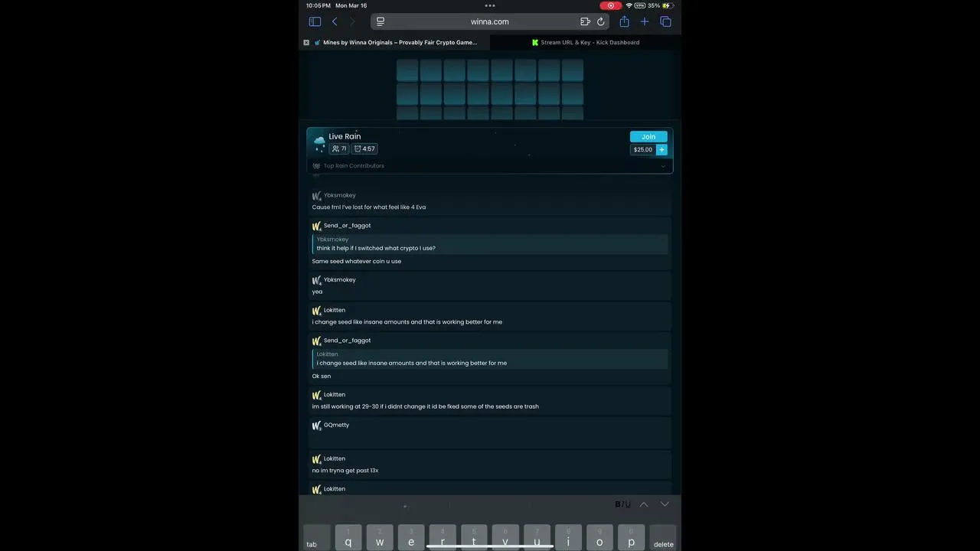Open Lokitten's name on 'i change seed' message
This screenshot has width=980, height=551.
click(335, 310)
